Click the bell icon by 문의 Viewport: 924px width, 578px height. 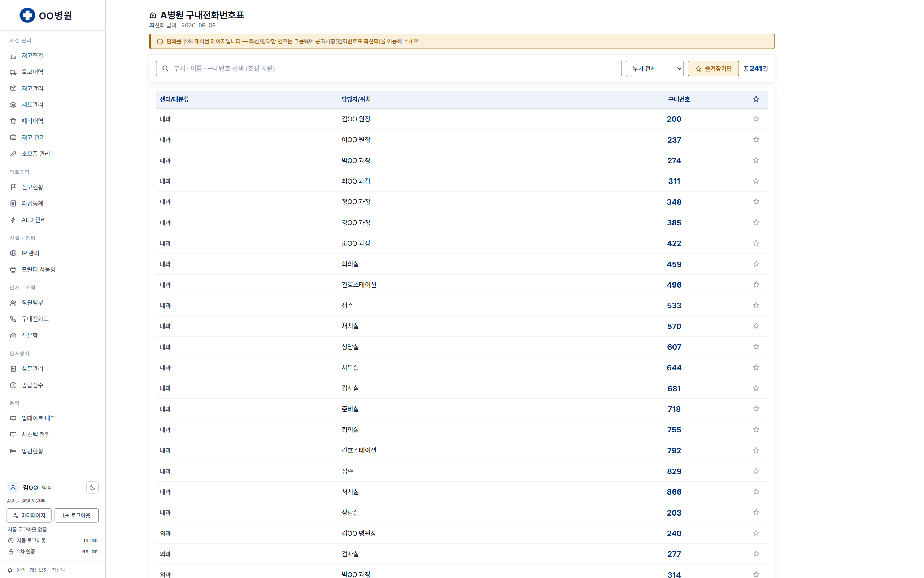point(10,570)
